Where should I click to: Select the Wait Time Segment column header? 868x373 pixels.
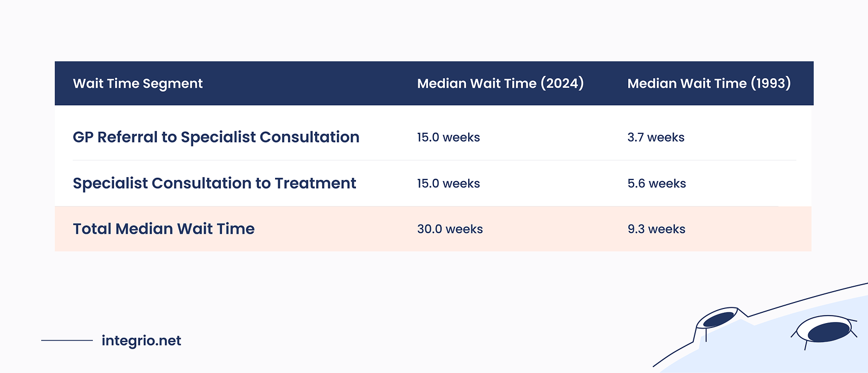(x=138, y=83)
